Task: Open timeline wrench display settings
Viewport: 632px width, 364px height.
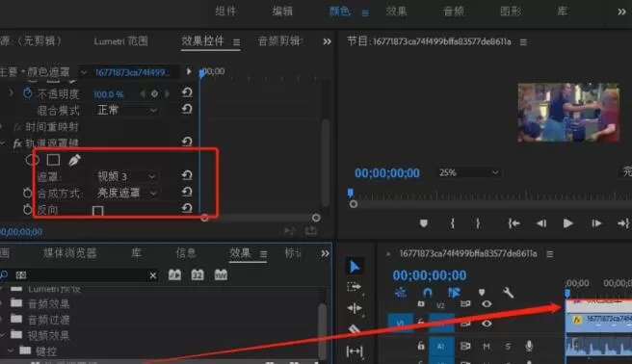Action: (508, 293)
